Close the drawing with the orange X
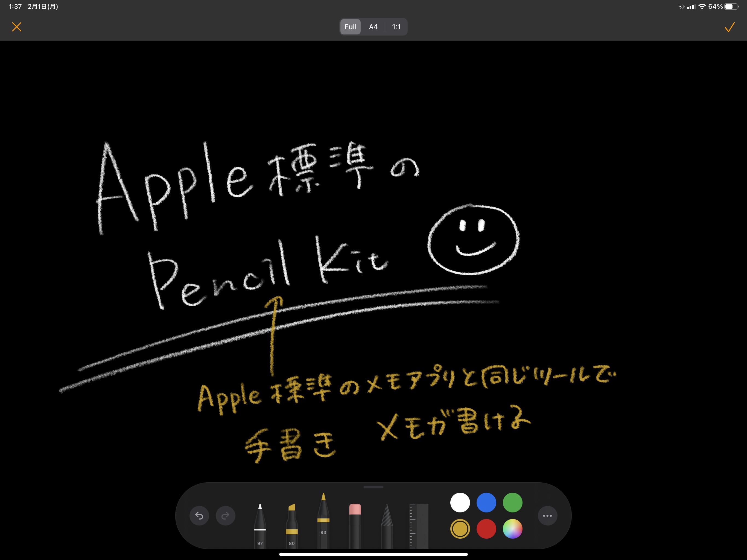 pos(17,27)
